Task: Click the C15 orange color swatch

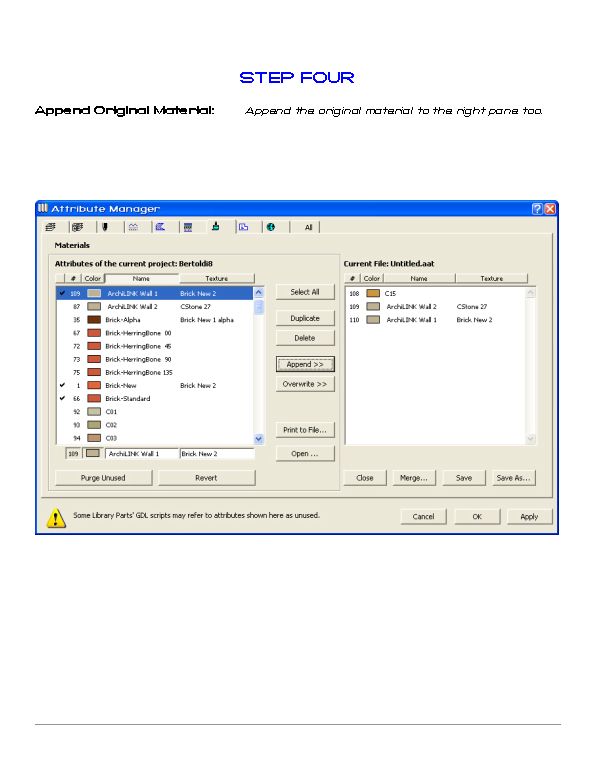Action: tap(373, 293)
